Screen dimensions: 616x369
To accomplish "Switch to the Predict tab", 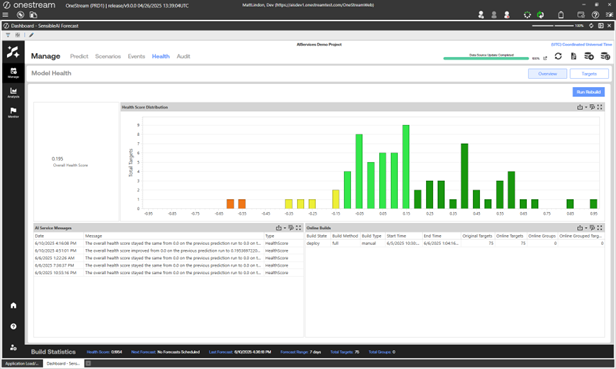I will tap(79, 56).
